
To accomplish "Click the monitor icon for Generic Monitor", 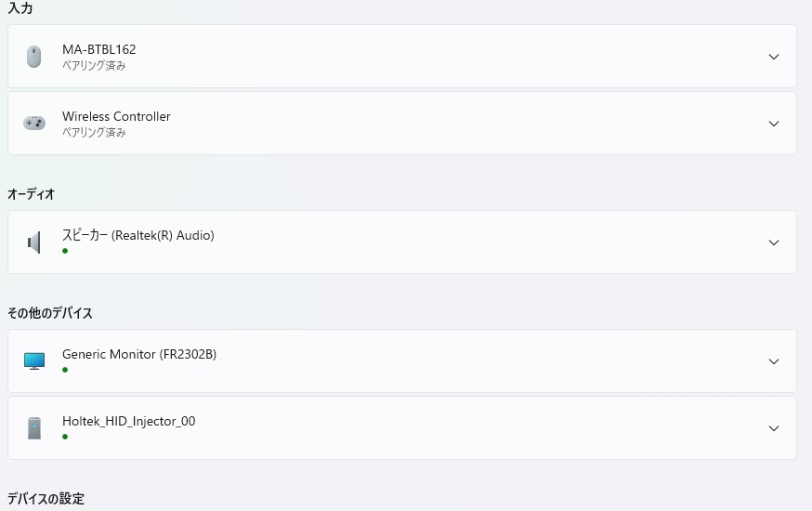I will 34,361.
